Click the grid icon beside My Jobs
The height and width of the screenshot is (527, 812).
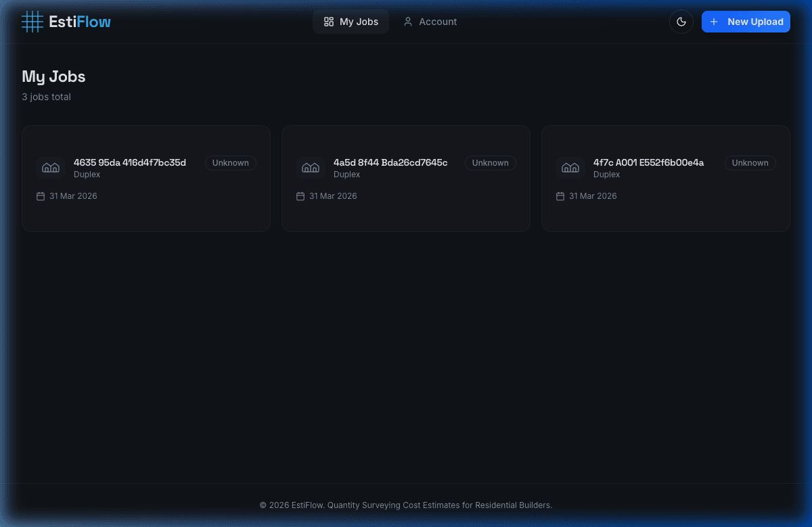click(x=328, y=21)
